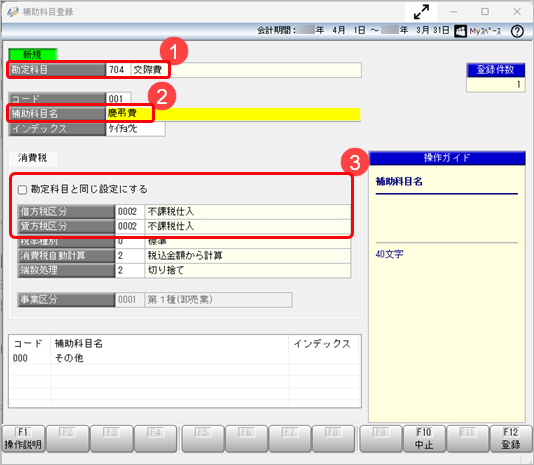
Task: Click 切り捨て value text
Action: point(166,270)
